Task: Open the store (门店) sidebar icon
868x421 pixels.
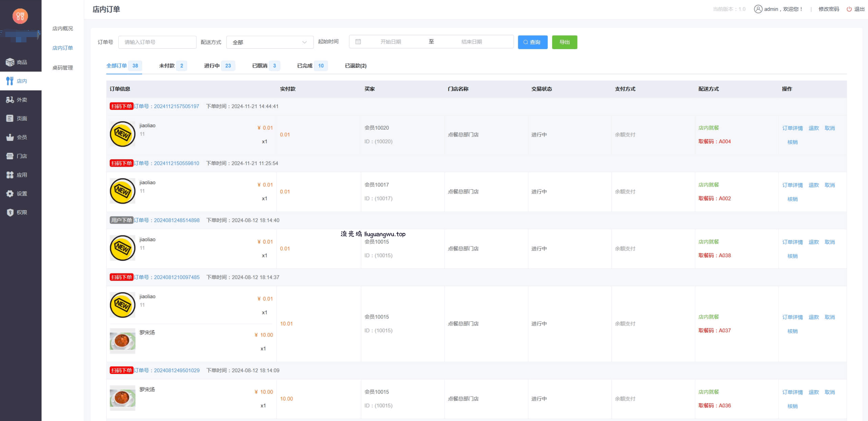Action: pyautogui.click(x=10, y=156)
